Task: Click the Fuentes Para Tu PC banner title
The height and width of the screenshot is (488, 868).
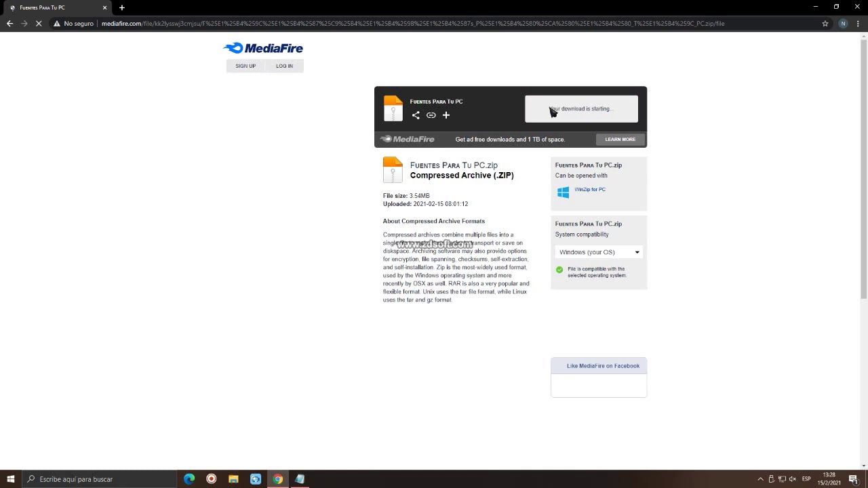Action: click(436, 101)
